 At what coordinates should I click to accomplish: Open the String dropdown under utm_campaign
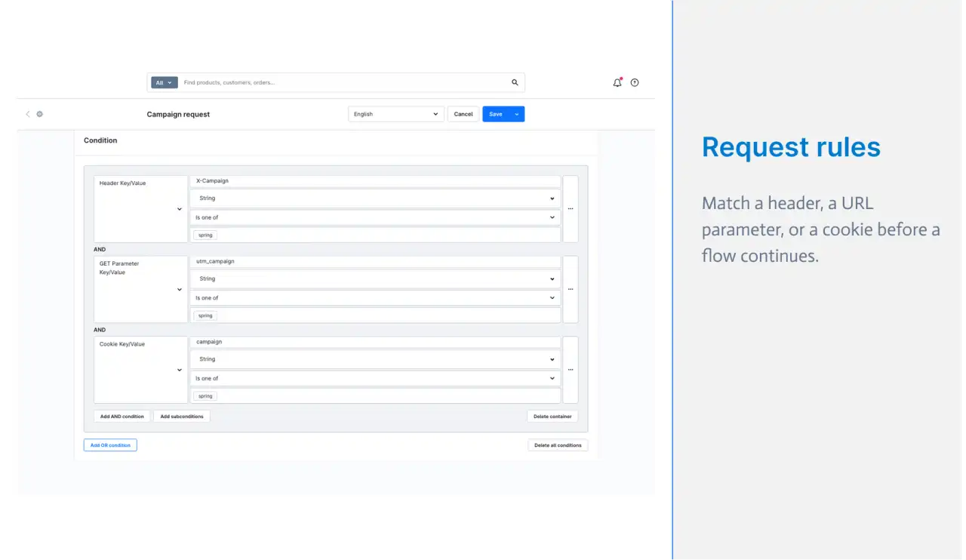375,279
